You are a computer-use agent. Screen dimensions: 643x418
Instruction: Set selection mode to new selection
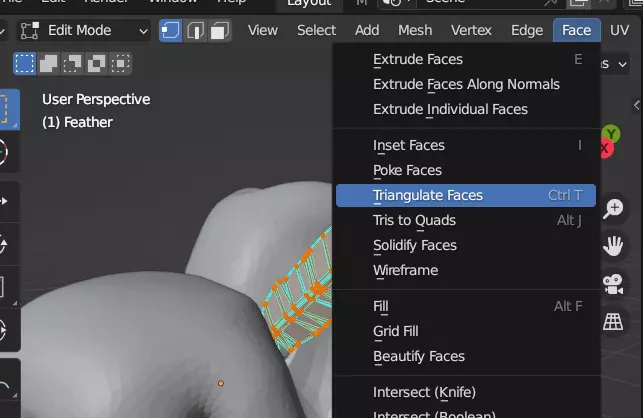[x=24, y=65]
